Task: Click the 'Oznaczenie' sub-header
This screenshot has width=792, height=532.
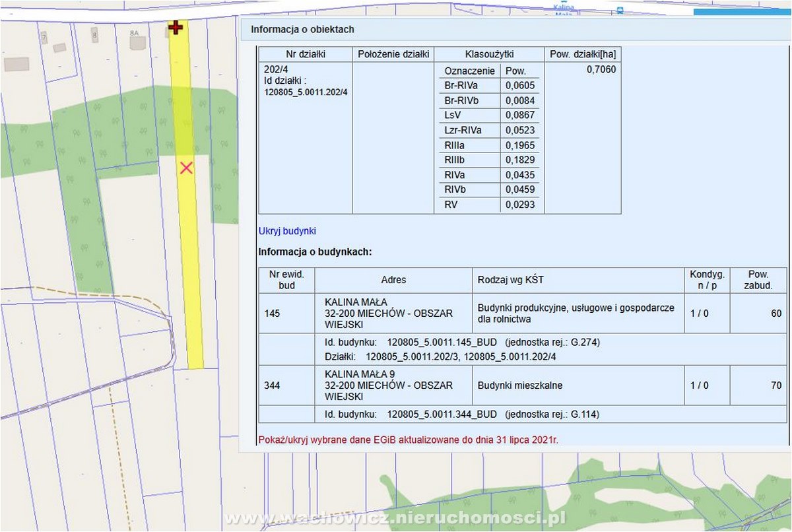Action: click(x=469, y=71)
